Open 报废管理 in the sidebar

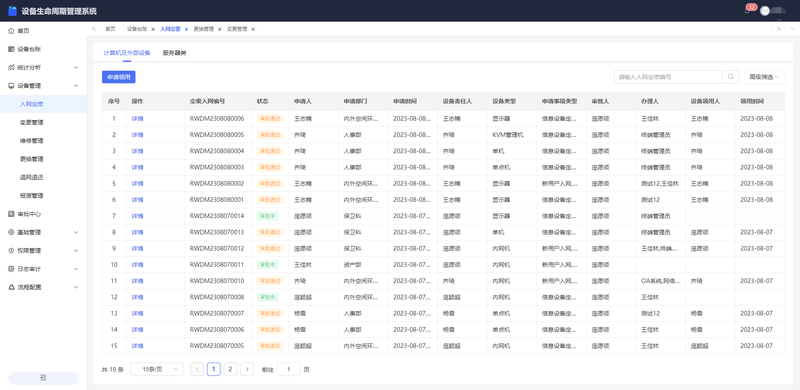32,196
